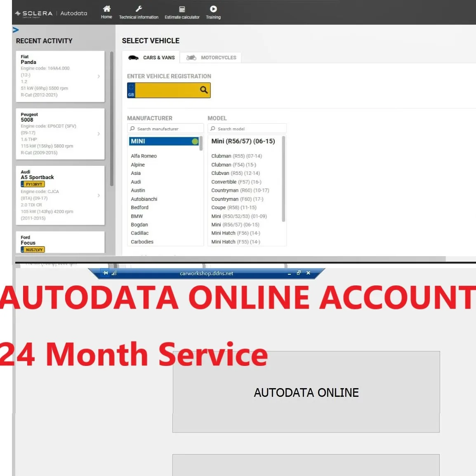Expand the left sidebar with the blue arrow

click(x=16, y=29)
